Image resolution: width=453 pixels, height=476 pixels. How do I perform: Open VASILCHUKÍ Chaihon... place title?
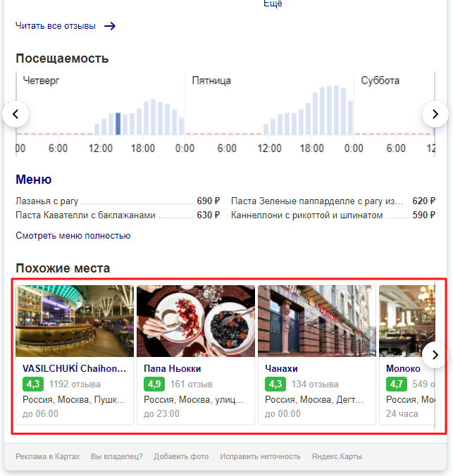74,368
